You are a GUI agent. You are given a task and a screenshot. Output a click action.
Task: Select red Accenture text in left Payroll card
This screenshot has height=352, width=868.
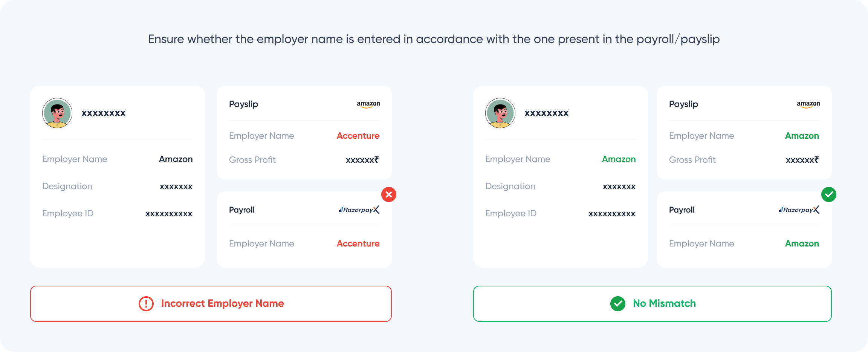358,243
